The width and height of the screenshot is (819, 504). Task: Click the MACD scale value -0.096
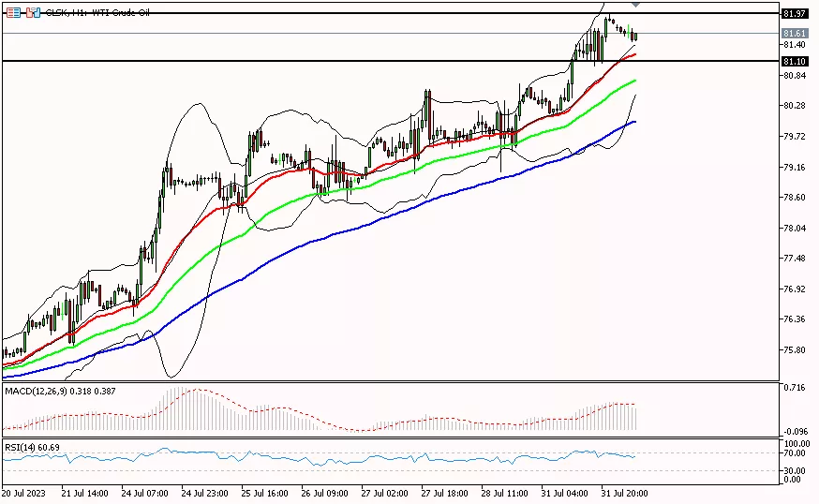coord(795,432)
